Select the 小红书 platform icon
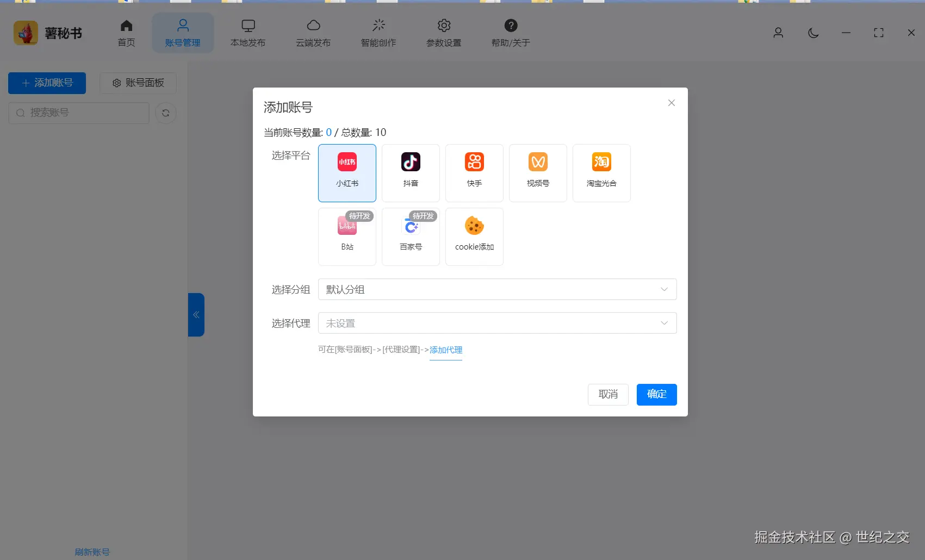This screenshot has height=560, width=925. [346, 172]
